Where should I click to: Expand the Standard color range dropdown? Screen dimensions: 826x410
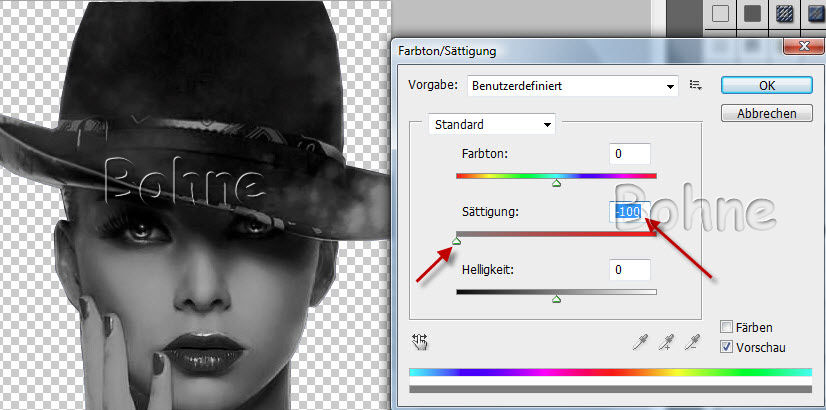pos(491,125)
